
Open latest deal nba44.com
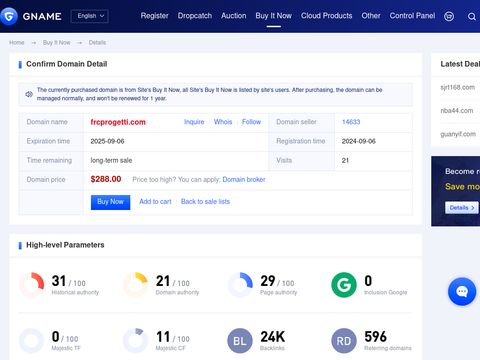tap(457, 111)
